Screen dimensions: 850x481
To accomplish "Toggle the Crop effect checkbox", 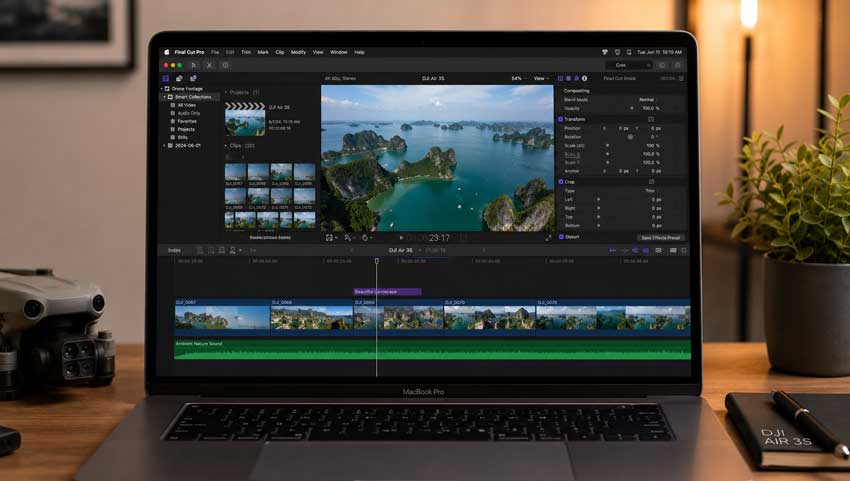I will click(561, 182).
